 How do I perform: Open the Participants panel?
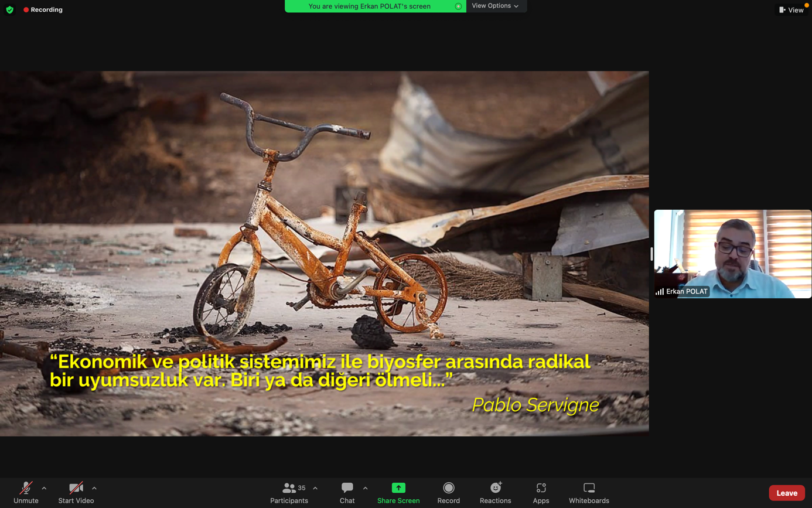(x=289, y=493)
